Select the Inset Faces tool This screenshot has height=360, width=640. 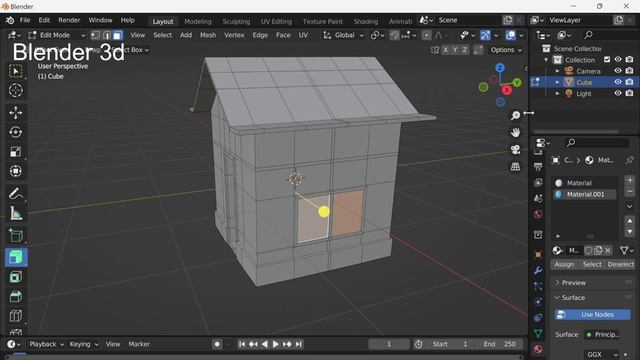click(x=16, y=277)
